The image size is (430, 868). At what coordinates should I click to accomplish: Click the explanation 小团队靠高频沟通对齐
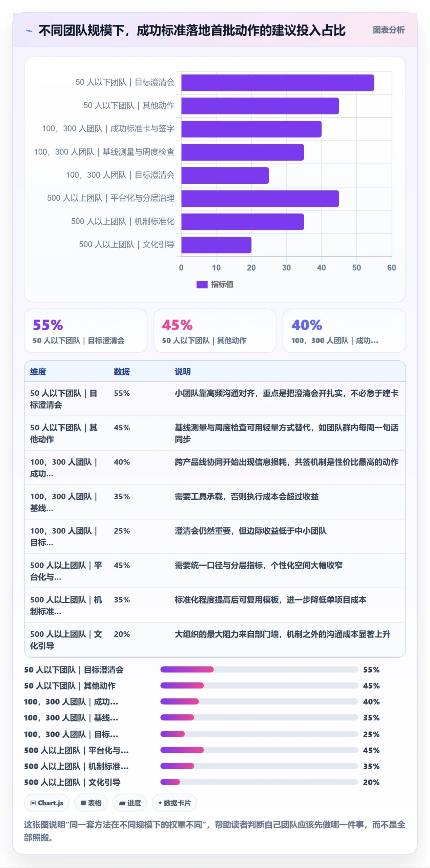[287, 393]
